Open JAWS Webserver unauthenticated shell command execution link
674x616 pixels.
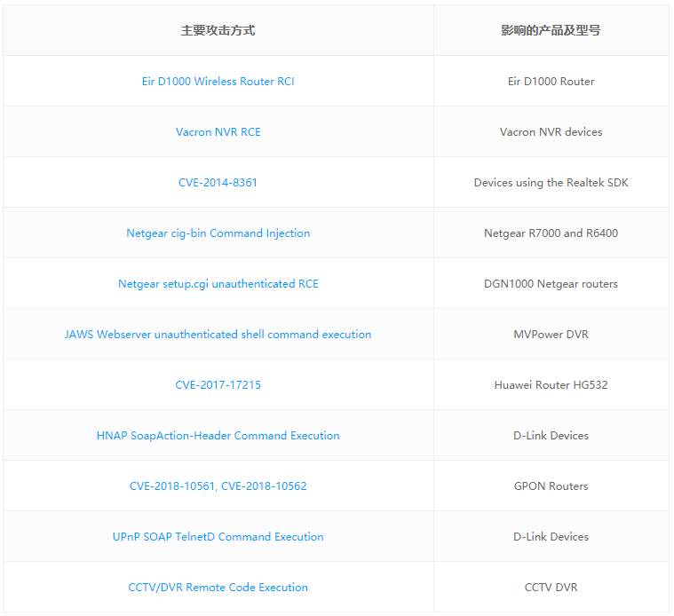coord(218,335)
